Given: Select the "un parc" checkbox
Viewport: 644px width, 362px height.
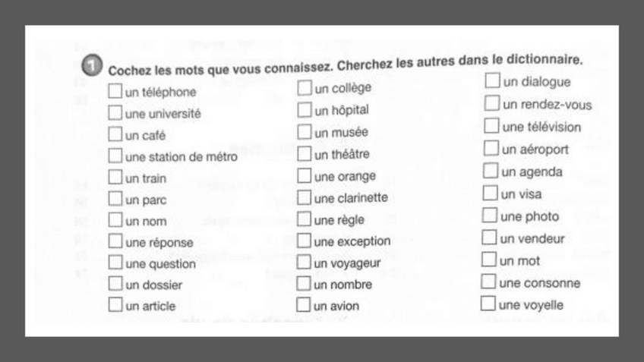Looking at the screenshot, I should [115, 200].
